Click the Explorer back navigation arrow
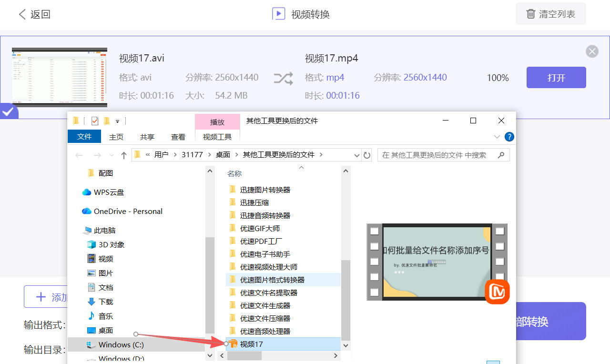This screenshot has height=364, width=610. 79,155
